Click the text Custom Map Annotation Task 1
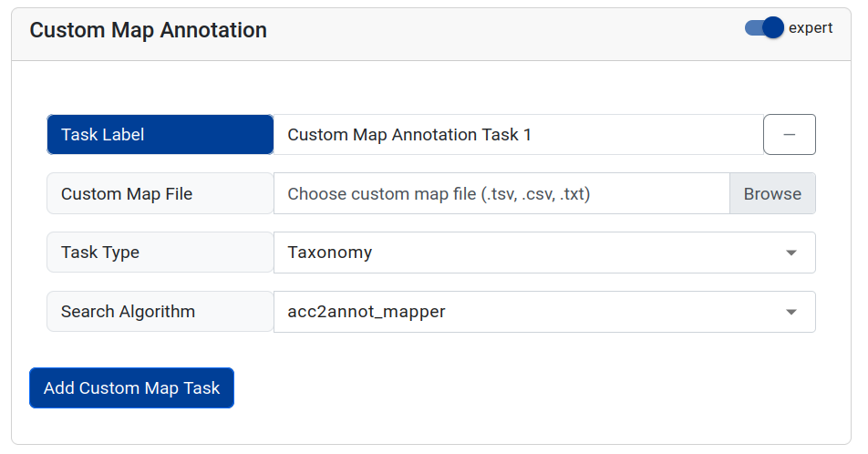 (x=409, y=135)
